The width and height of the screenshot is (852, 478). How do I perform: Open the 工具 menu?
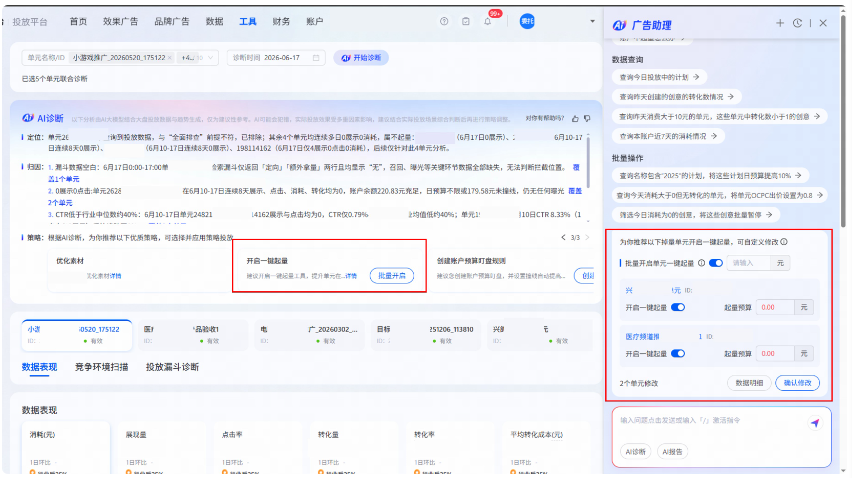248,21
